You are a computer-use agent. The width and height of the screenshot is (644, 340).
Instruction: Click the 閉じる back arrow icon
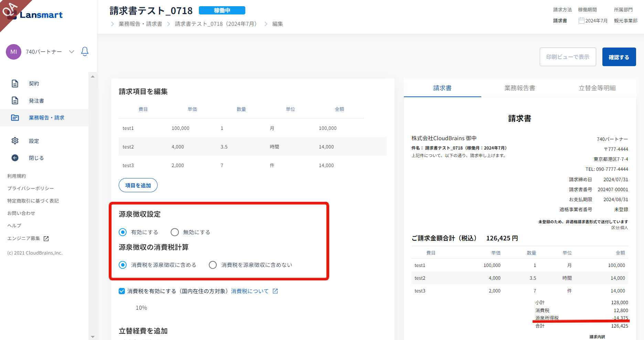click(x=15, y=158)
